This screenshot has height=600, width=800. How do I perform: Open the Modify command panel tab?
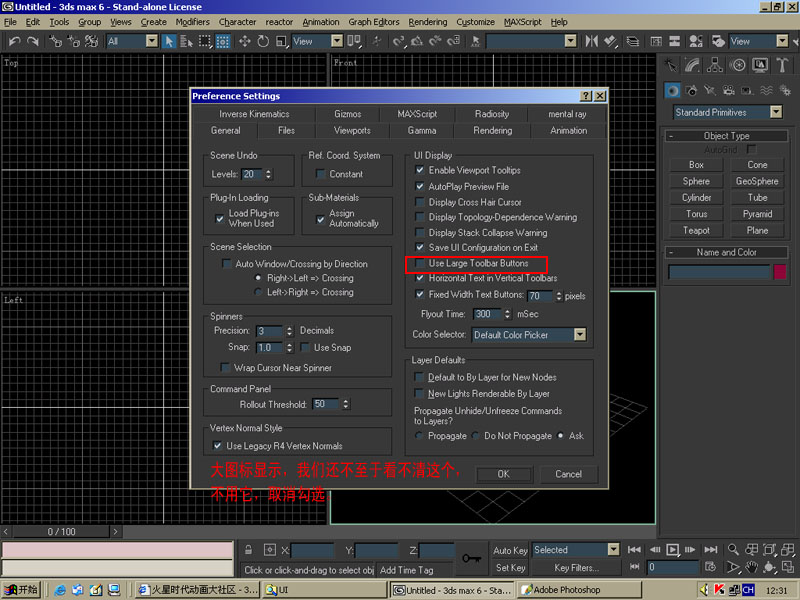(692, 65)
